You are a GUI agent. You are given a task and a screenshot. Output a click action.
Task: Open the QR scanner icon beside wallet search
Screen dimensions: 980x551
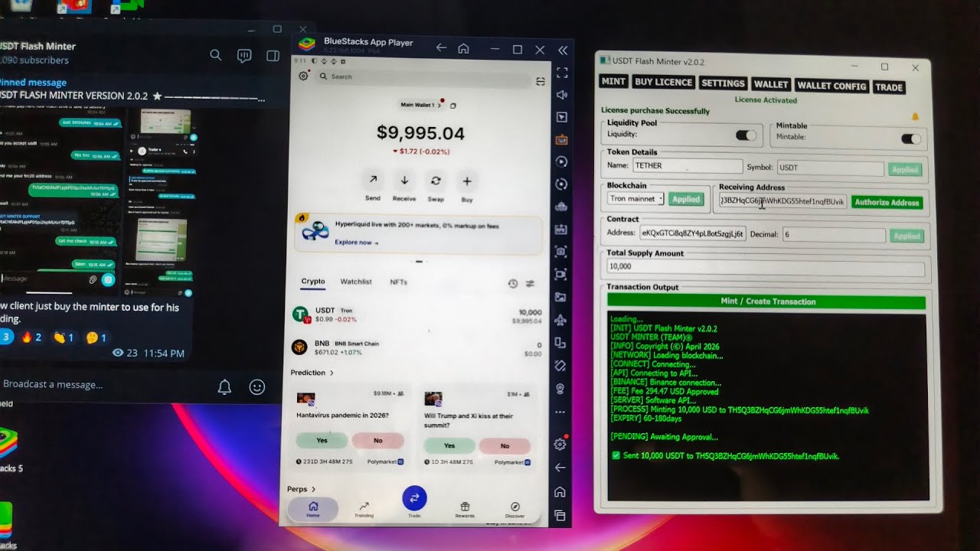(x=540, y=80)
